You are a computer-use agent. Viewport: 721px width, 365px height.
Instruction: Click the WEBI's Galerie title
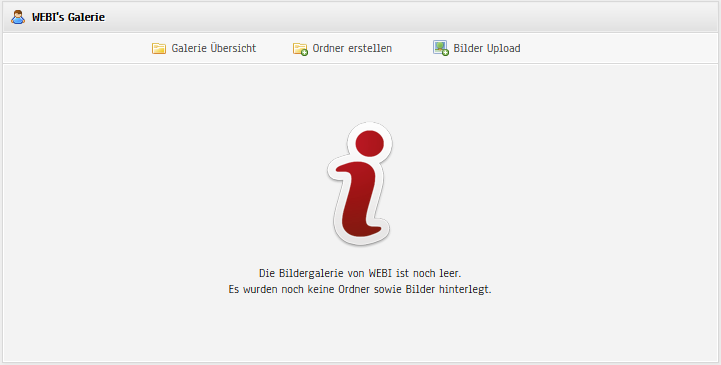click(69, 17)
